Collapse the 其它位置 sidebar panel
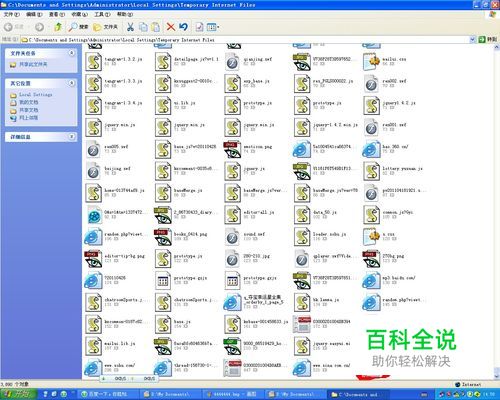 71,83
